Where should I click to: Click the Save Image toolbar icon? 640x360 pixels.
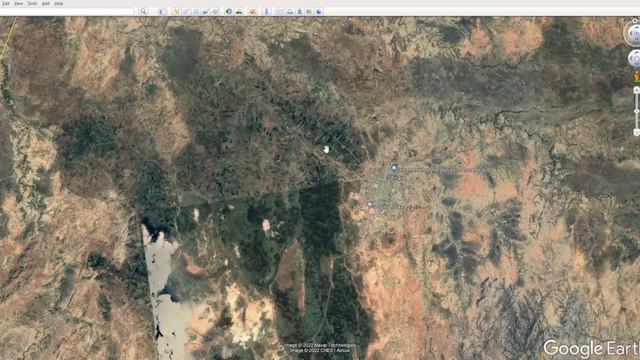pyautogui.click(x=300, y=11)
